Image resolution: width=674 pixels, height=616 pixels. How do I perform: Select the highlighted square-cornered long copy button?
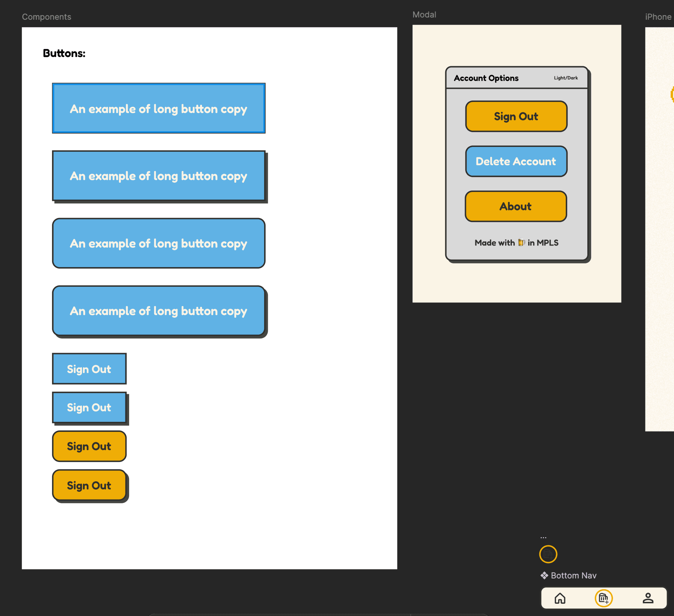(158, 108)
